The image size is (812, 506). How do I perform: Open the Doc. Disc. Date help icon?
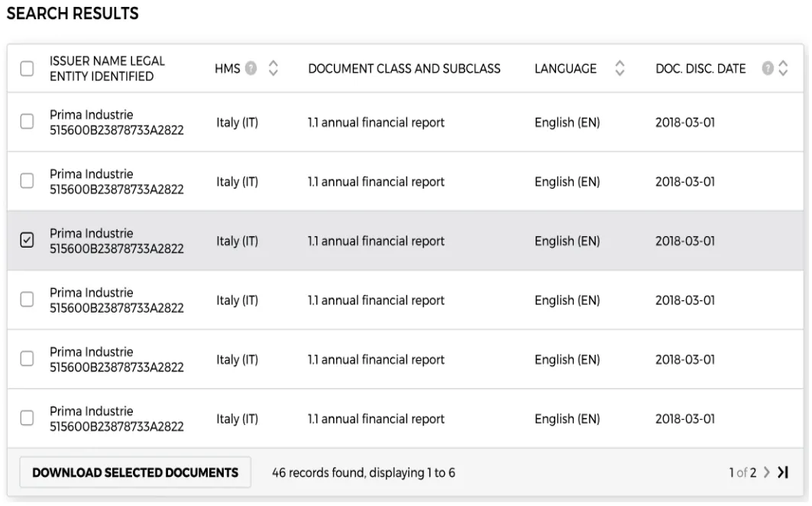(x=768, y=68)
